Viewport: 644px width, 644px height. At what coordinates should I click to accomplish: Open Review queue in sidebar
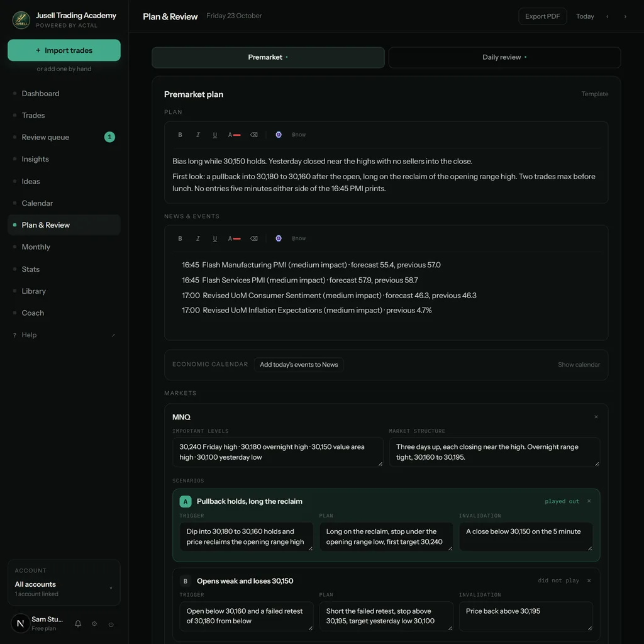pos(64,137)
